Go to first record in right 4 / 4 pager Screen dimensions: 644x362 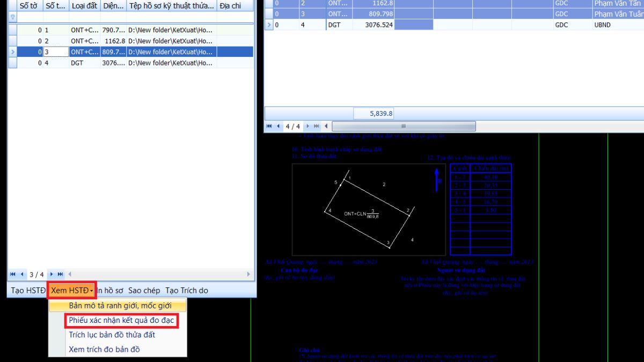coord(269,127)
